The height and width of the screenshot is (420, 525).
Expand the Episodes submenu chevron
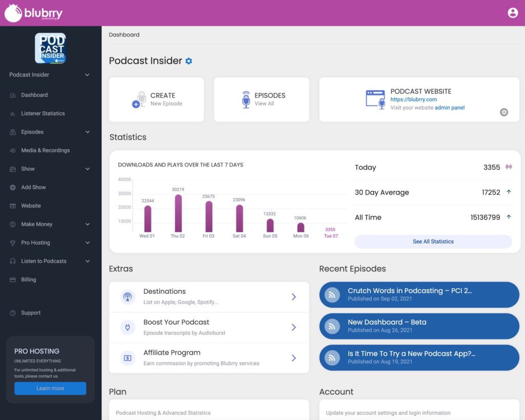(x=87, y=132)
